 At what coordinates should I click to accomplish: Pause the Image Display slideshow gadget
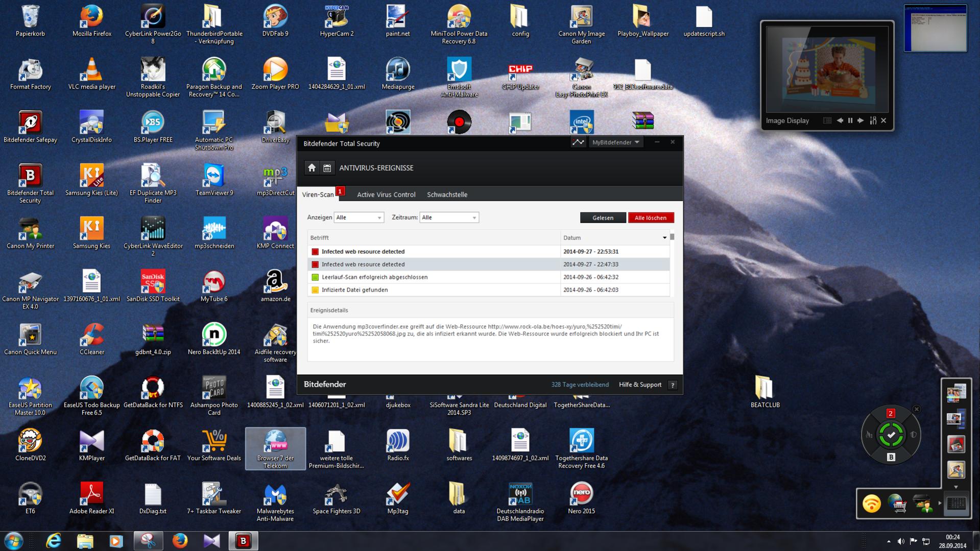click(x=850, y=121)
